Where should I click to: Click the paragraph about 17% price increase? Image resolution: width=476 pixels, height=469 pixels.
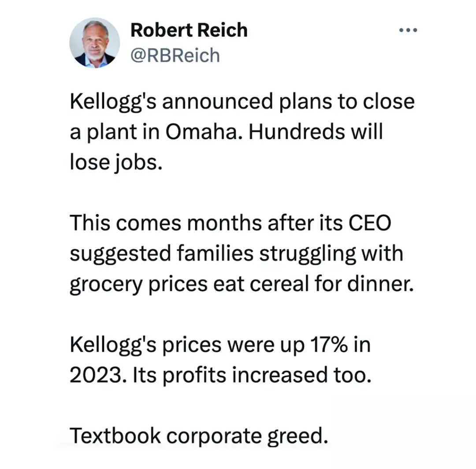[x=220, y=360]
